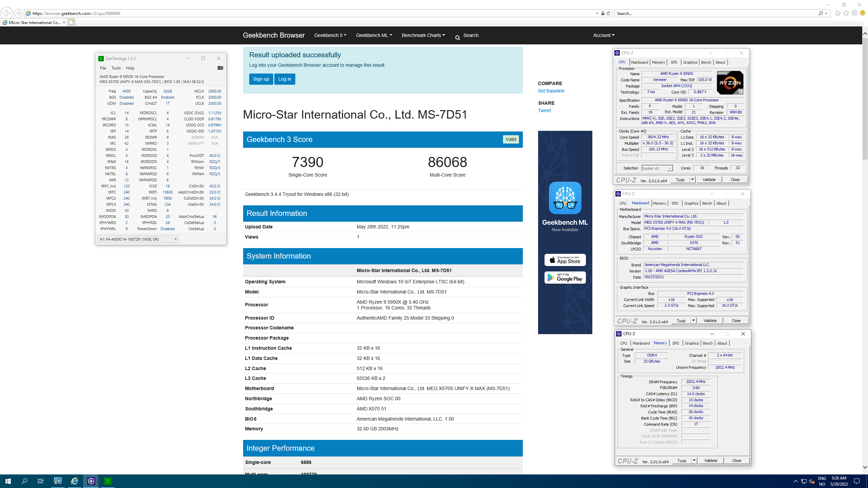Click the taskbar Search icon
Image resolution: width=868 pixels, height=488 pixels.
pyautogui.click(x=24, y=481)
